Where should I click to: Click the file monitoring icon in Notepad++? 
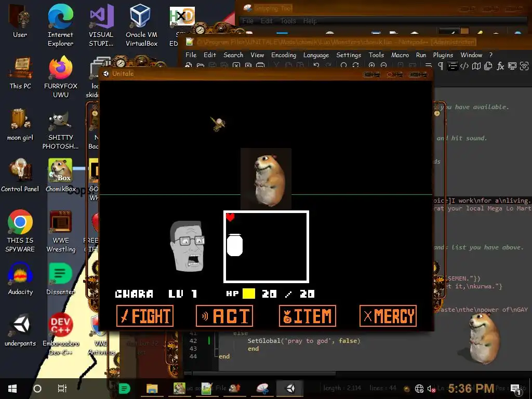pyautogui.click(x=524, y=66)
